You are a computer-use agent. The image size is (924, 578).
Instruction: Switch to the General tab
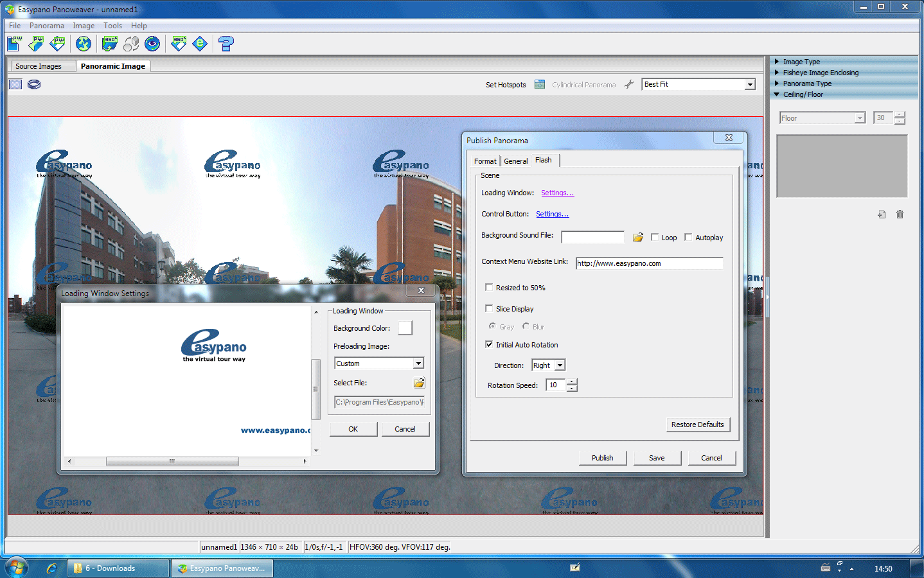point(516,161)
